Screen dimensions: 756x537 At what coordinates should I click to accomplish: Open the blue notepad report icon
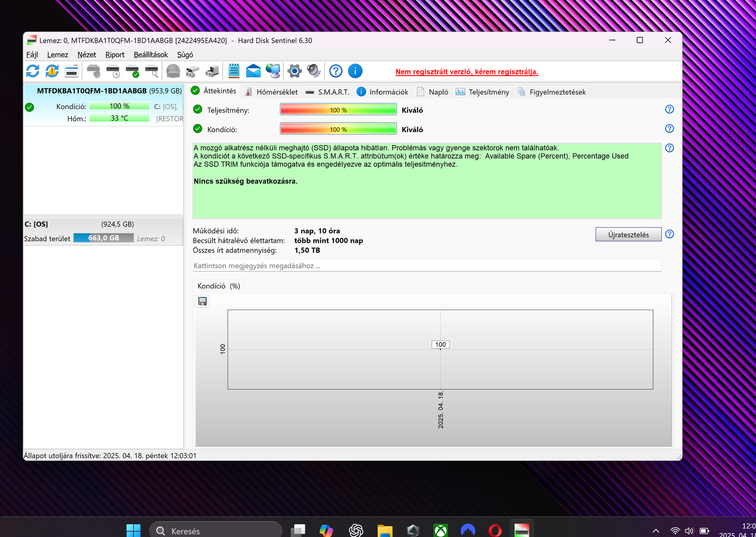(x=234, y=71)
